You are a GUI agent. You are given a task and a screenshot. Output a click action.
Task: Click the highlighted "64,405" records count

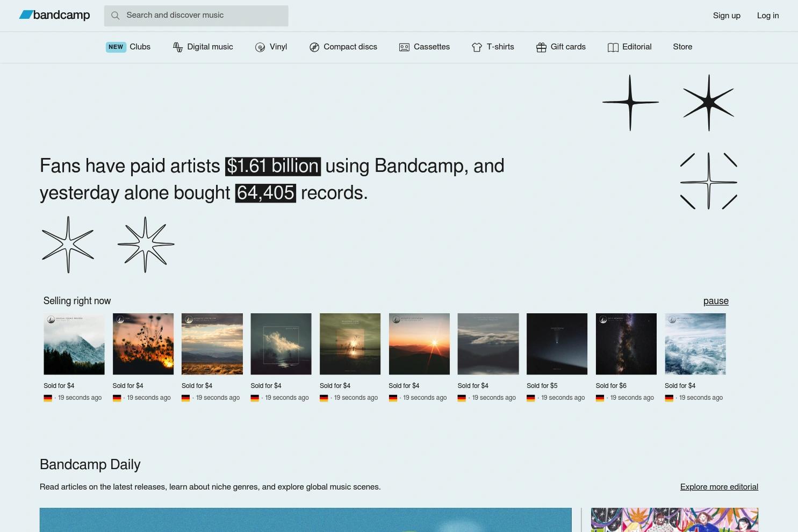click(265, 193)
